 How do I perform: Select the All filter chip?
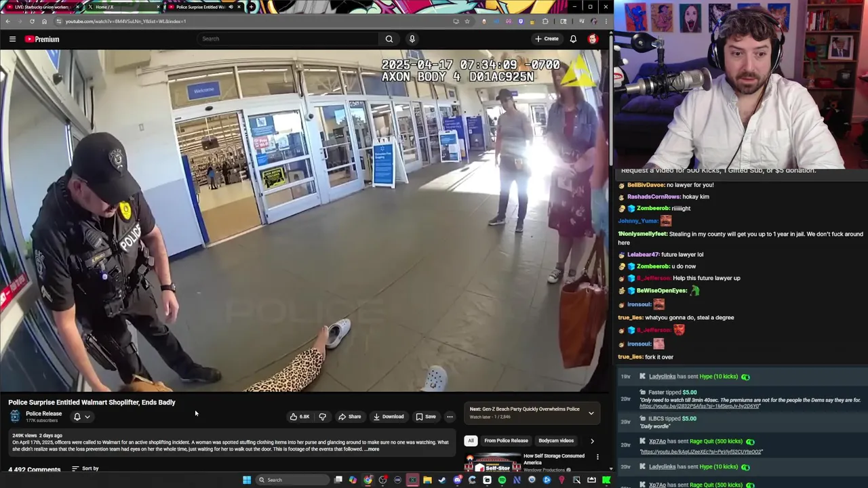471,441
